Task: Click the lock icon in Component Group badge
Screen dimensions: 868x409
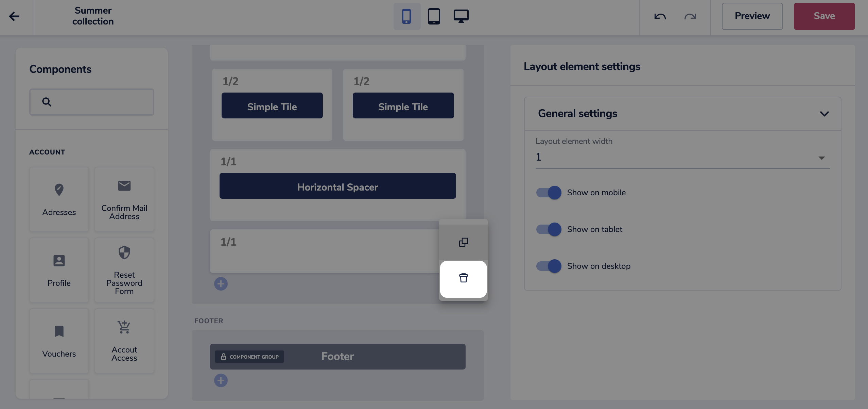Action: pos(224,357)
